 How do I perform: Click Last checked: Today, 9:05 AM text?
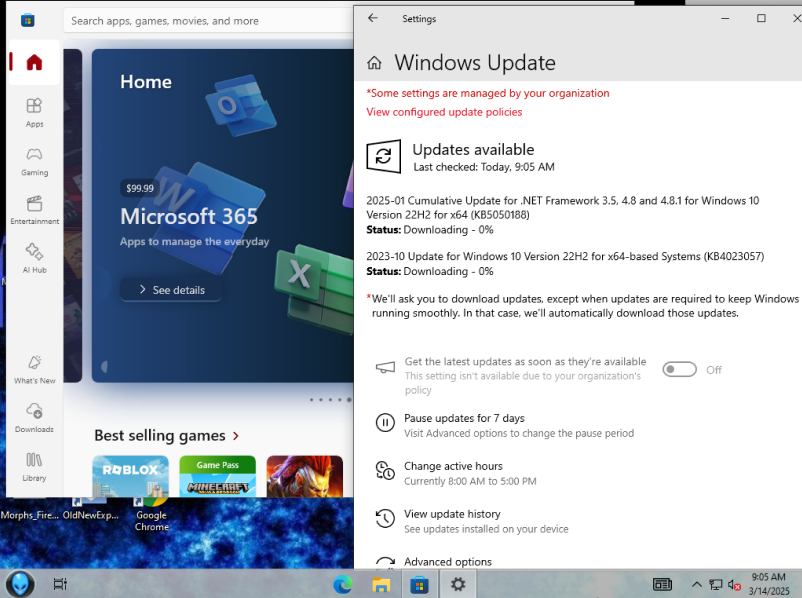(x=484, y=167)
